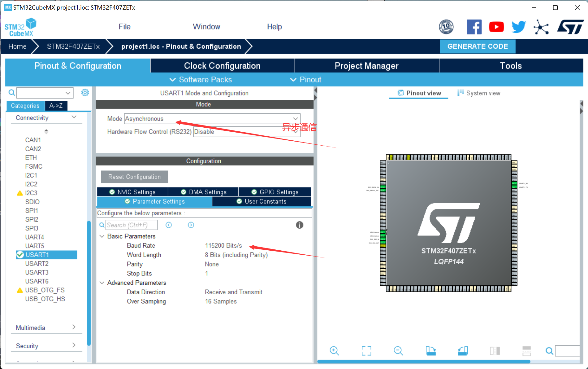Open the Window menu

coord(206,27)
